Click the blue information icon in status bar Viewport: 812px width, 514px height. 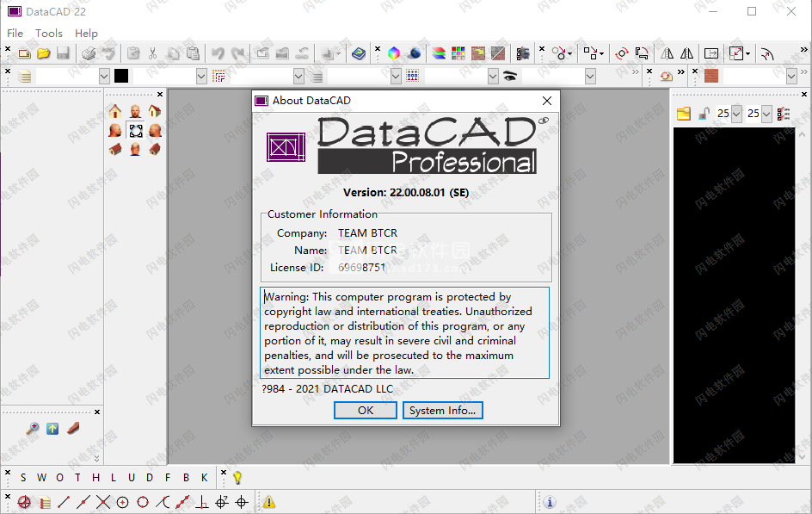point(550,502)
